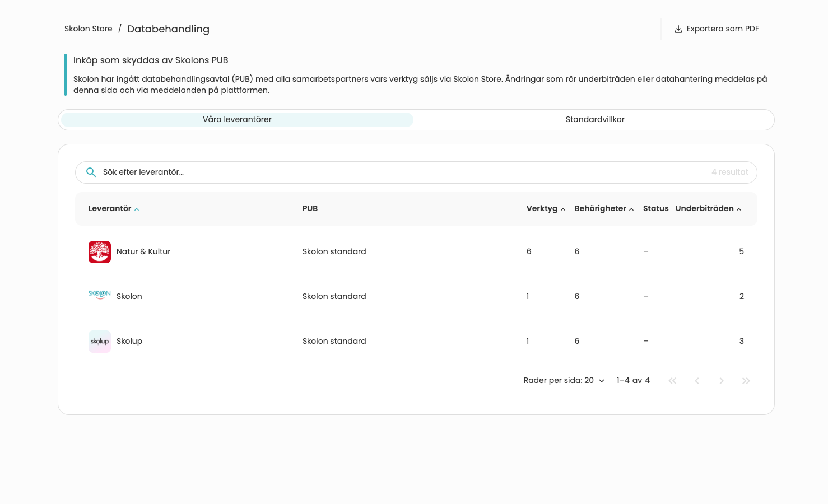Click the Status column header
The height and width of the screenshot is (504, 828).
(x=655, y=208)
